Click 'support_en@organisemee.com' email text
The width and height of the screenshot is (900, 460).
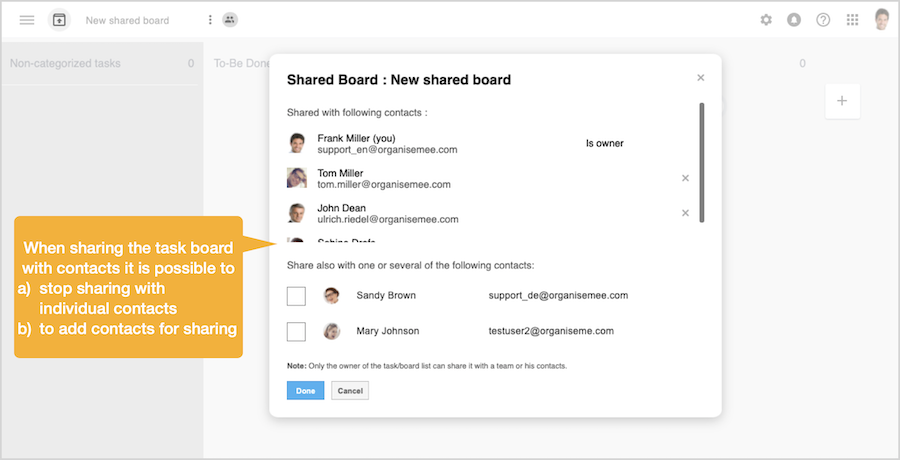click(387, 150)
